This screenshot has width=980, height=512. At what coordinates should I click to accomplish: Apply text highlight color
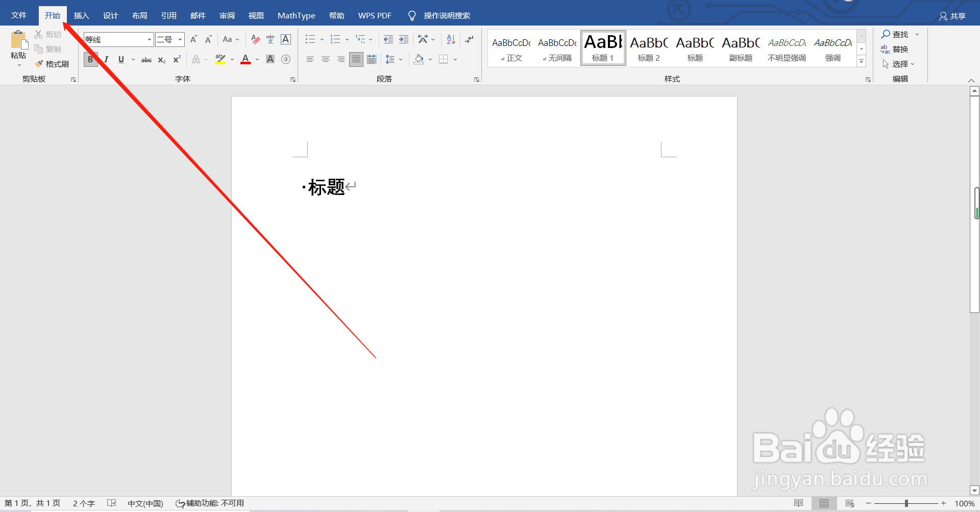pos(220,59)
